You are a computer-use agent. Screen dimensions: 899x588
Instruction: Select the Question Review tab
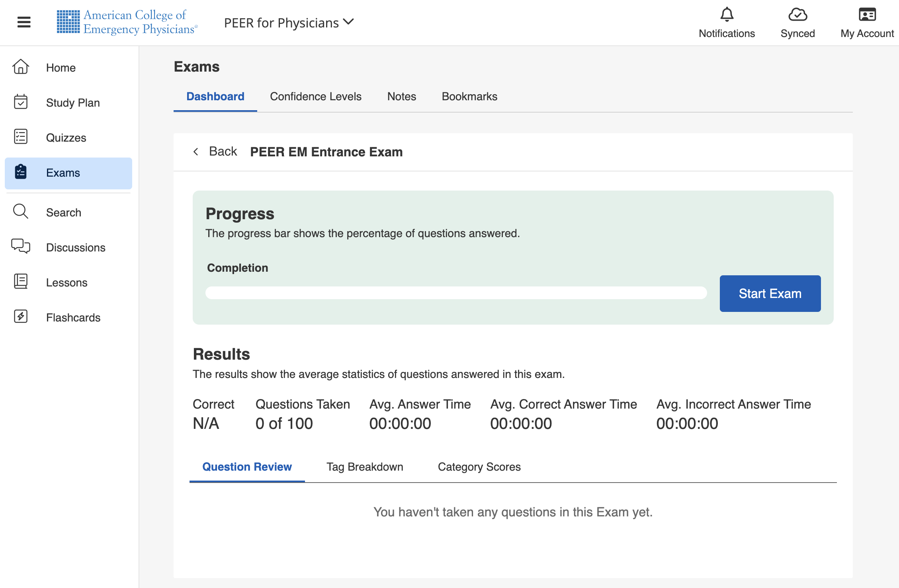pos(247,467)
